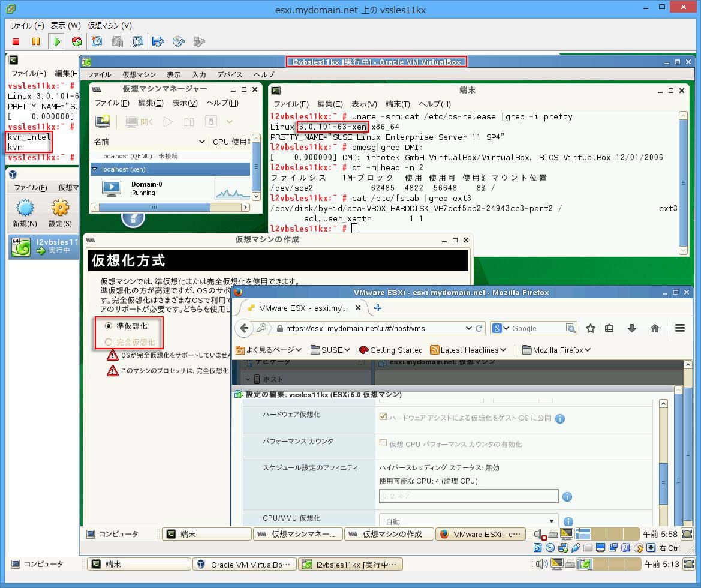701x588 pixels.
Task: Open search engine Google selector dropdown
Action: click(x=500, y=328)
